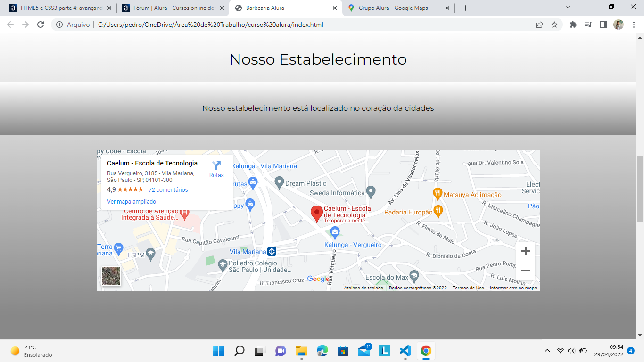
Task: Click the Rotas directions icon
Action: tap(216, 165)
